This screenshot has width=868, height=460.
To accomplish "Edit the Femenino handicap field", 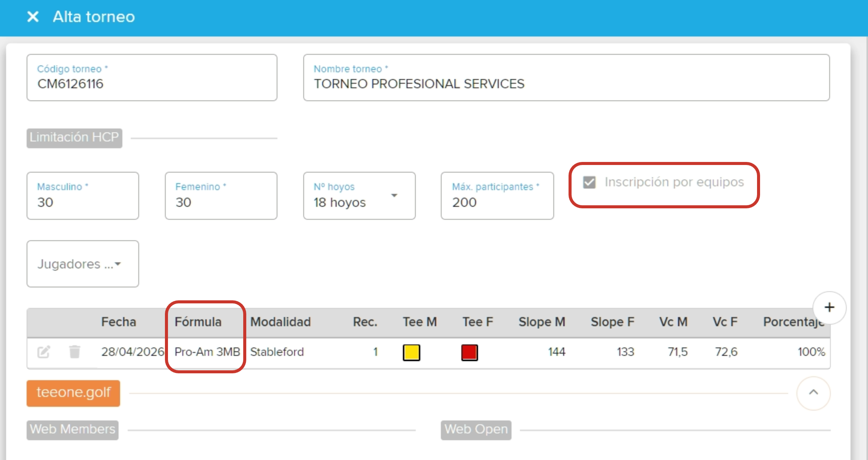I will pos(221,196).
